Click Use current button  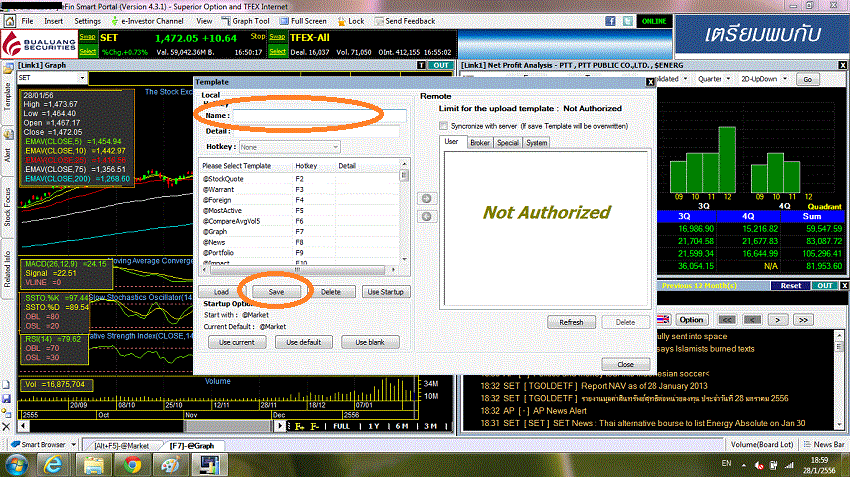point(237,342)
